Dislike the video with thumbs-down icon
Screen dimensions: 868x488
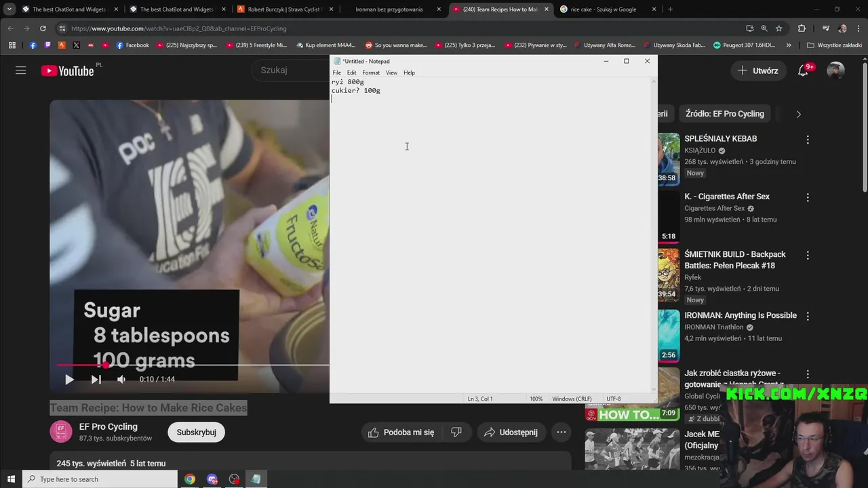(x=456, y=432)
